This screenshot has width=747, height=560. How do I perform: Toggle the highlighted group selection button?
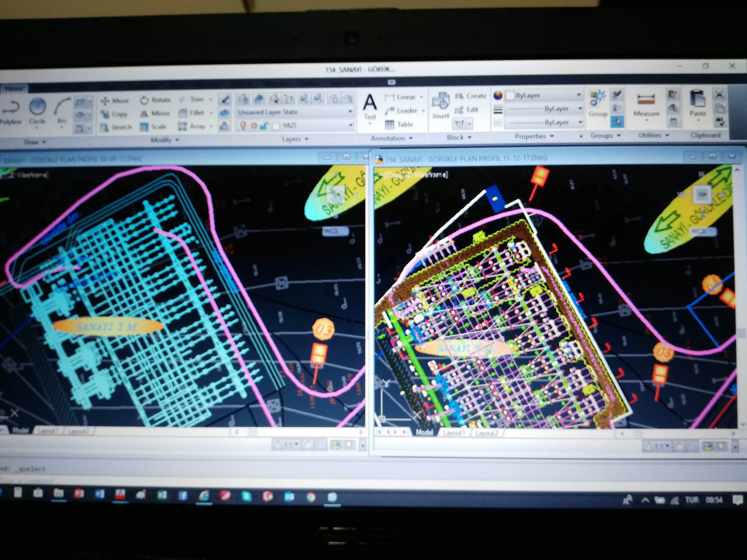(617, 122)
